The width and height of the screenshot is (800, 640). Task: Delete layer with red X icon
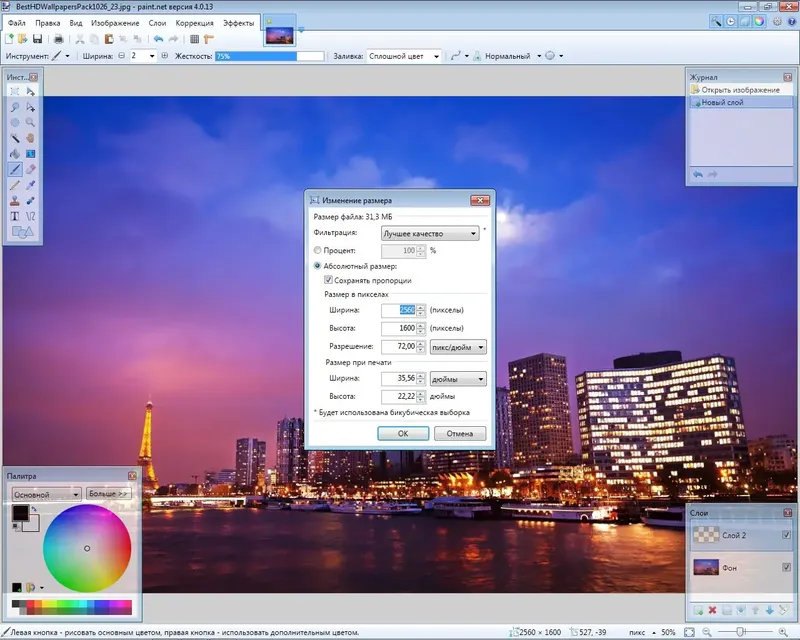(713, 610)
